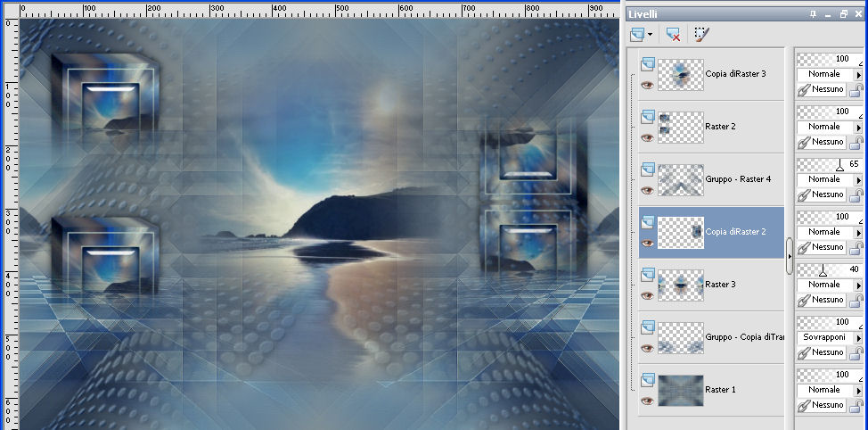Select the highlighted Copia diRaster 2 layer name
This screenshot has height=430, width=868.
tap(736, 232)
